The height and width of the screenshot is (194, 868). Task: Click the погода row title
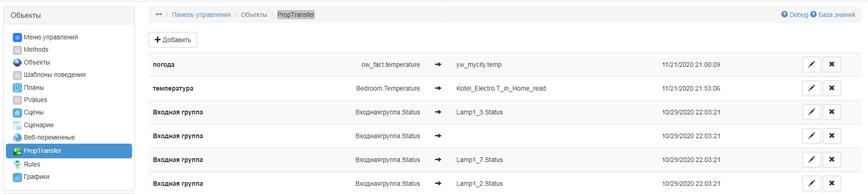click(164, 65)
